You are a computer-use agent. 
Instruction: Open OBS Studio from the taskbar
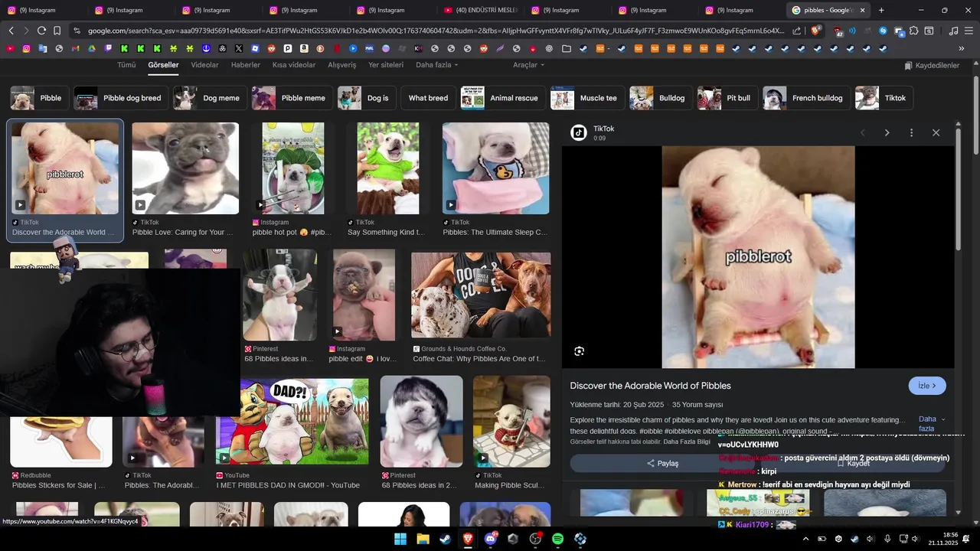click(535, 540)
